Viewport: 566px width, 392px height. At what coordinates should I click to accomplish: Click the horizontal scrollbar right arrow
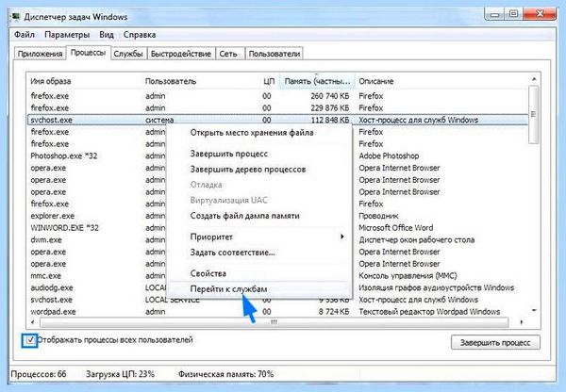coord(522,322)
